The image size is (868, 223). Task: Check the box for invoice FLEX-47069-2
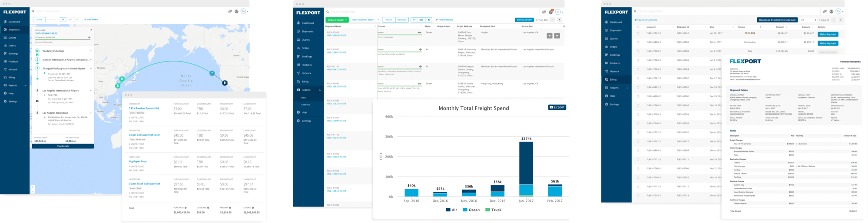[x=638, y=60]
